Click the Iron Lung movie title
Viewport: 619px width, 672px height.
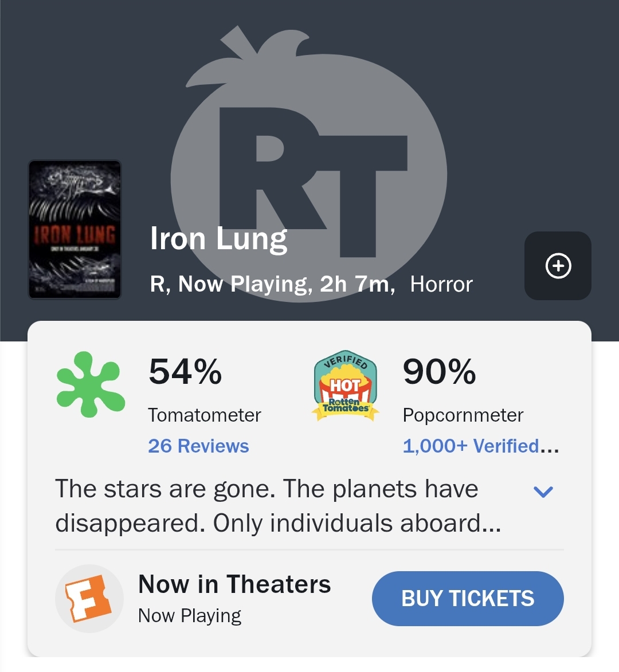click(218, 238)
